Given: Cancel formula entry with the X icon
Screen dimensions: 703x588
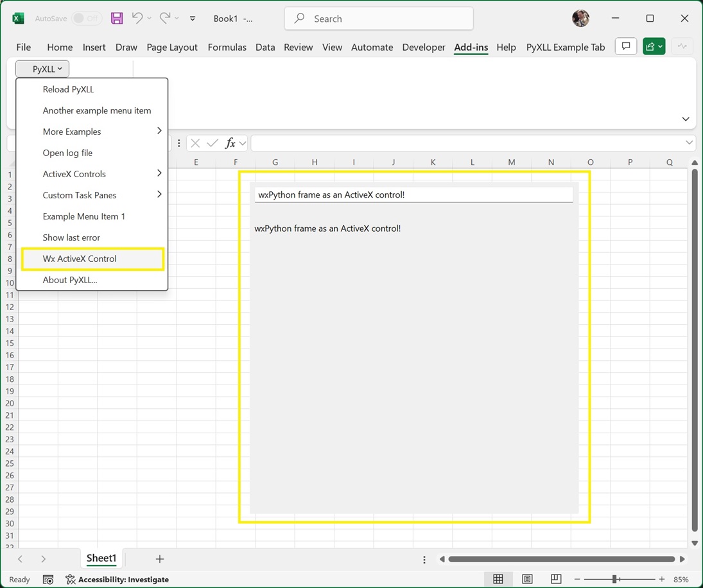Looking at the screenshot, I should coord(195,143).
